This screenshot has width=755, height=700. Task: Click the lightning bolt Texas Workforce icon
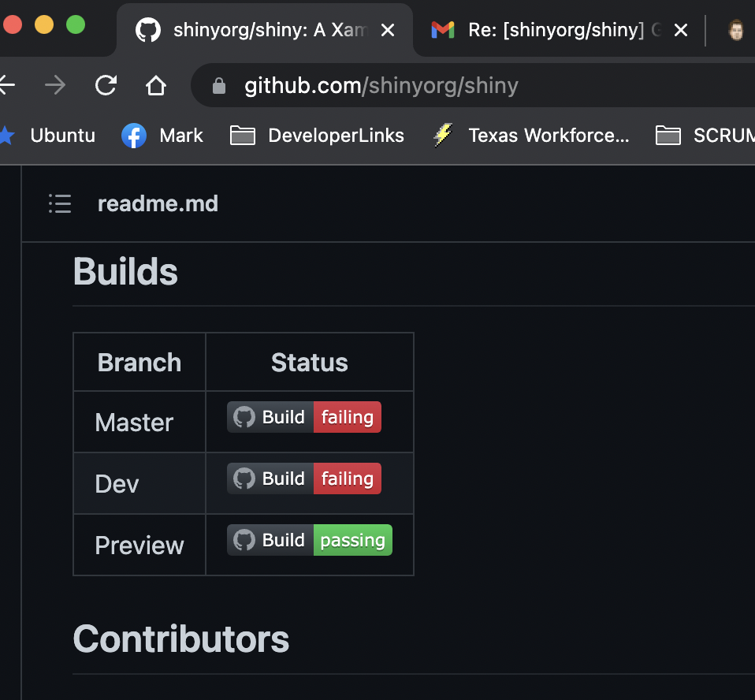[442, 135]
